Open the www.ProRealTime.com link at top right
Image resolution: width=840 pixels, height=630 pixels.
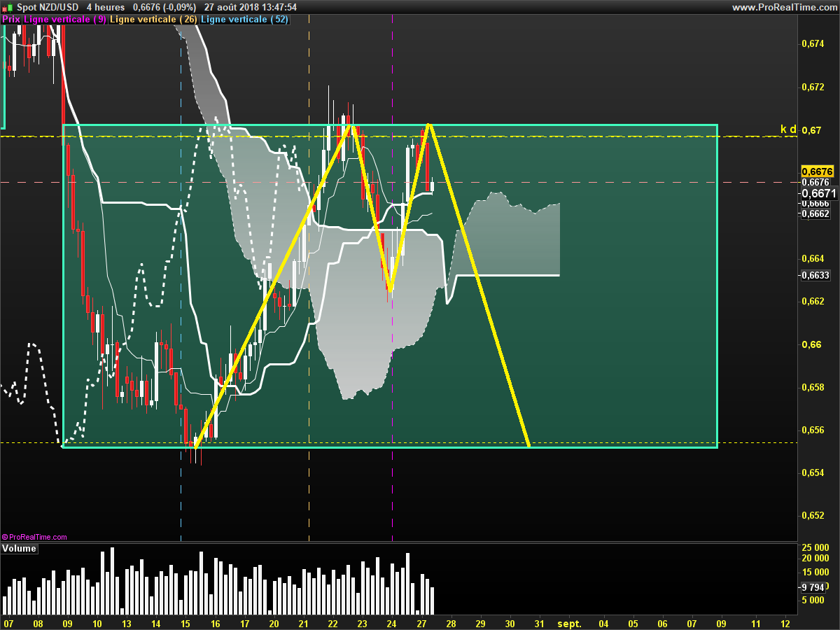[x=784, y=7]
